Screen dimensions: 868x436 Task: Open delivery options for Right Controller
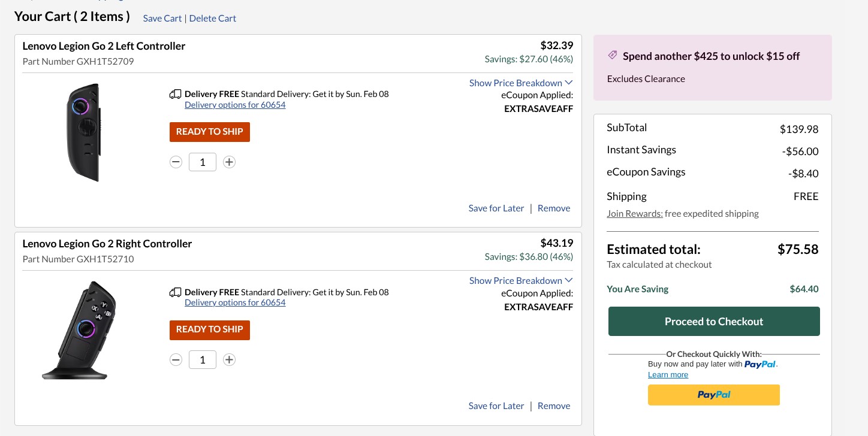235,302
